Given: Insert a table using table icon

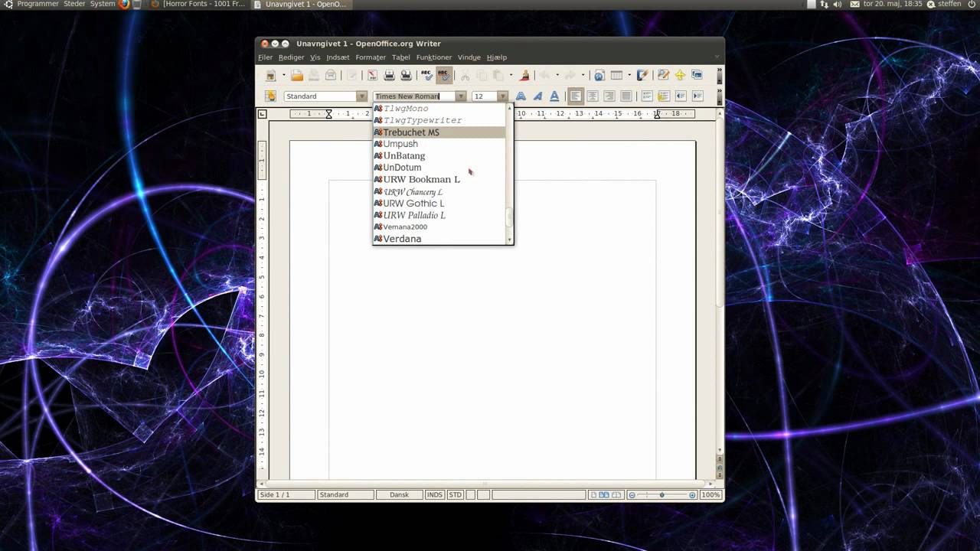Looking at the screenshot, I should click(616, 75).
